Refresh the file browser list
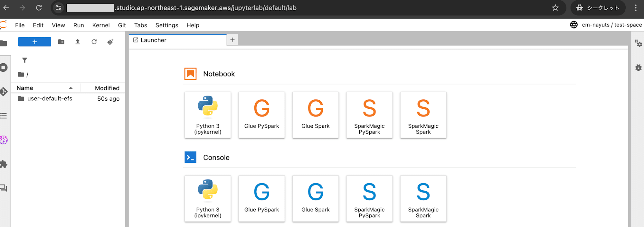Viewport: 644px width, 227px height. coord(94,42)
